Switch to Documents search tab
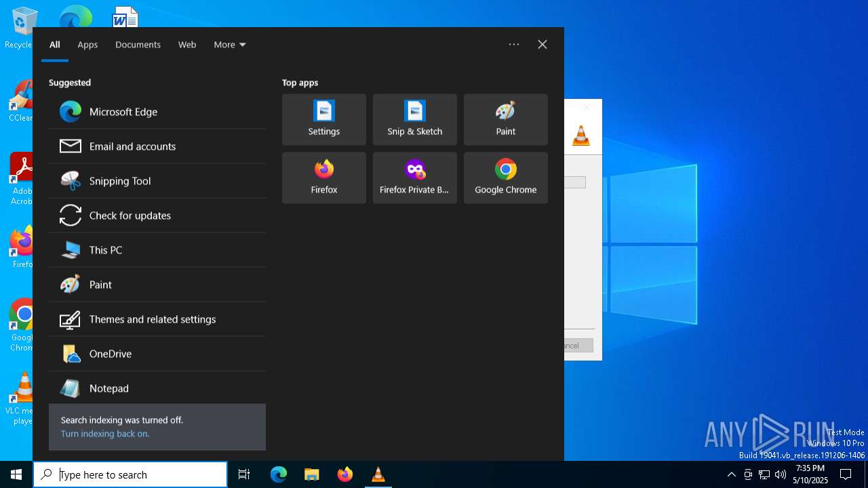 point(138,45)
